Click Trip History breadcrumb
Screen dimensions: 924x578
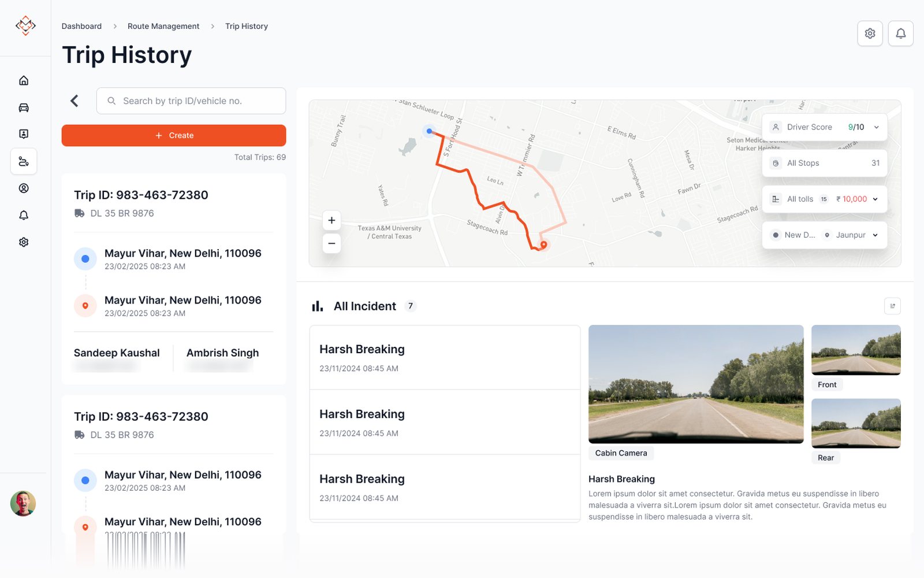click(247, 26)
